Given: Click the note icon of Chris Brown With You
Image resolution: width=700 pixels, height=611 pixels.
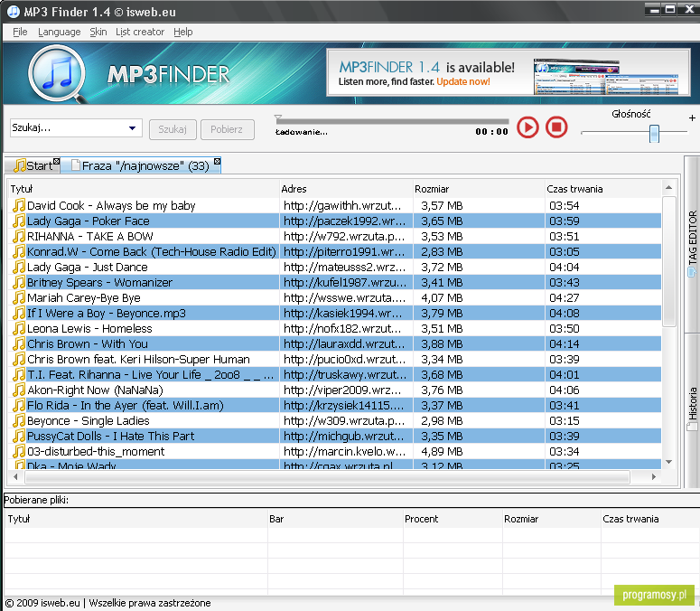Looking at the screenshot, I should point(19,343).
